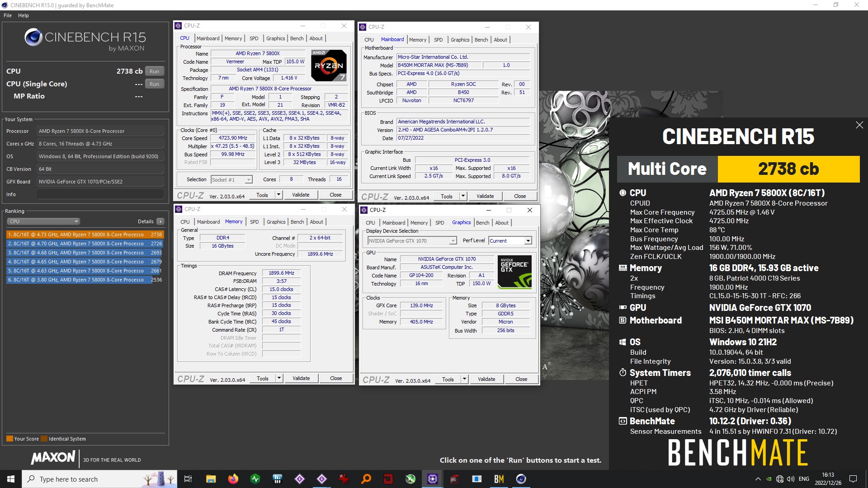Open the clock and date flyout
868x488 pixels.
tap(828, 479)
